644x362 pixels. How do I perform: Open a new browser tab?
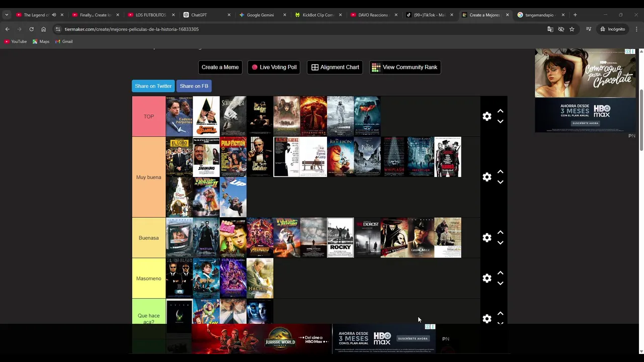coord(575,15)
